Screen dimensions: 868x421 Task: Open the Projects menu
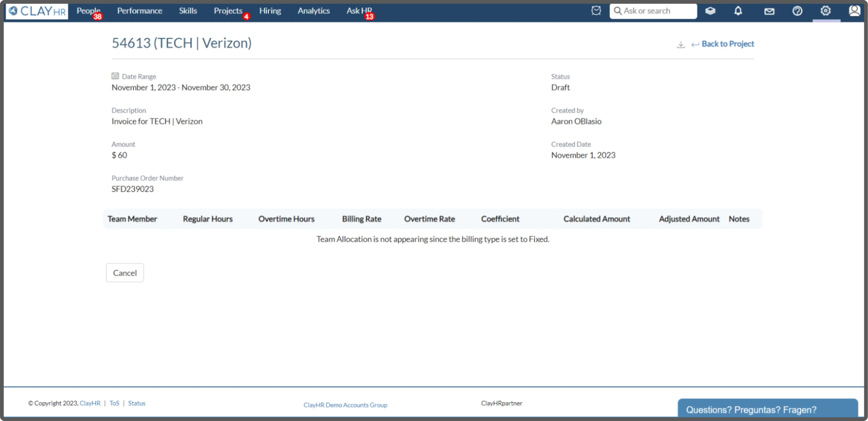228,11
